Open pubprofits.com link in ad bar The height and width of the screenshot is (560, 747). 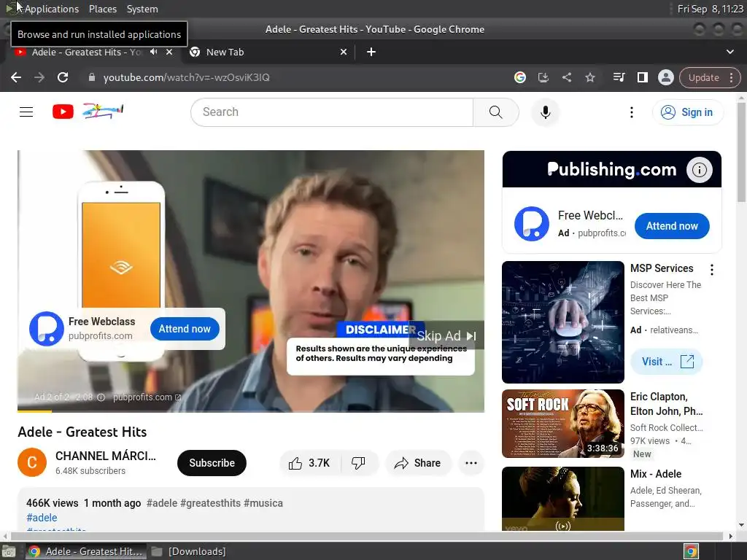coord(147,397)
